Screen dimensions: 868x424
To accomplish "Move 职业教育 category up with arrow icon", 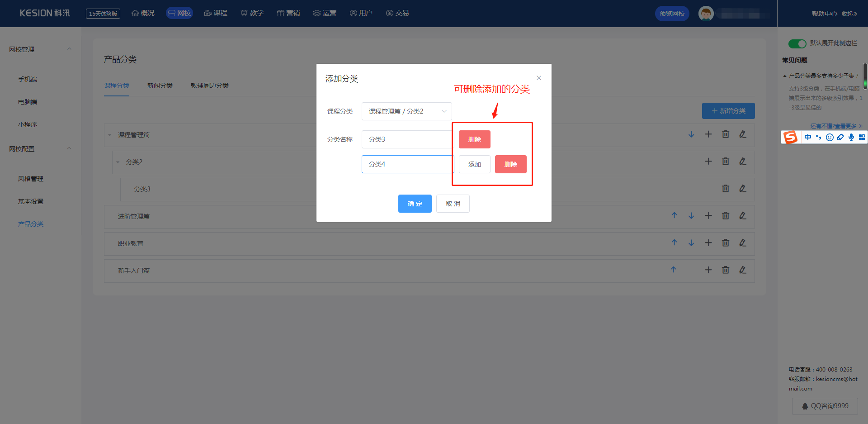I will 674,243.
